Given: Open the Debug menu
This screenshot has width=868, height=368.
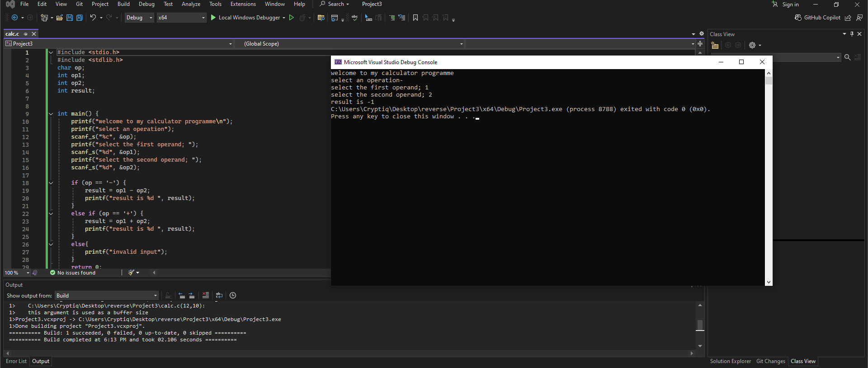Looking at the screenshot, I should coord(146,4).
